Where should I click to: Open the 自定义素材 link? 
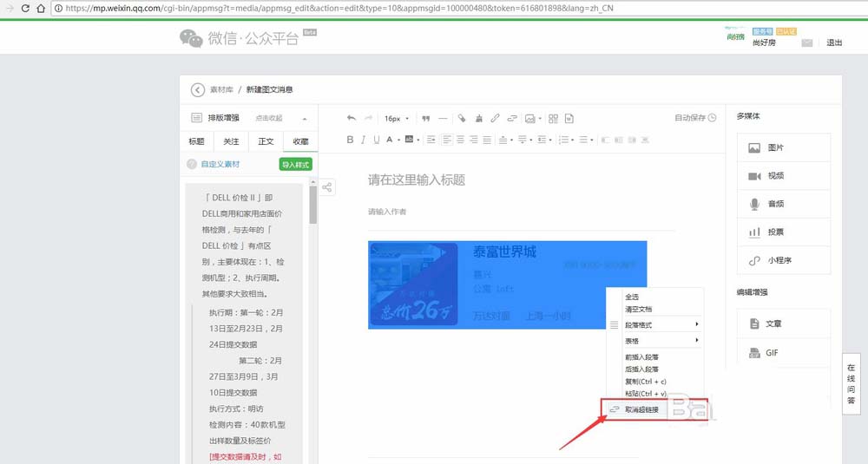(220, 164)
